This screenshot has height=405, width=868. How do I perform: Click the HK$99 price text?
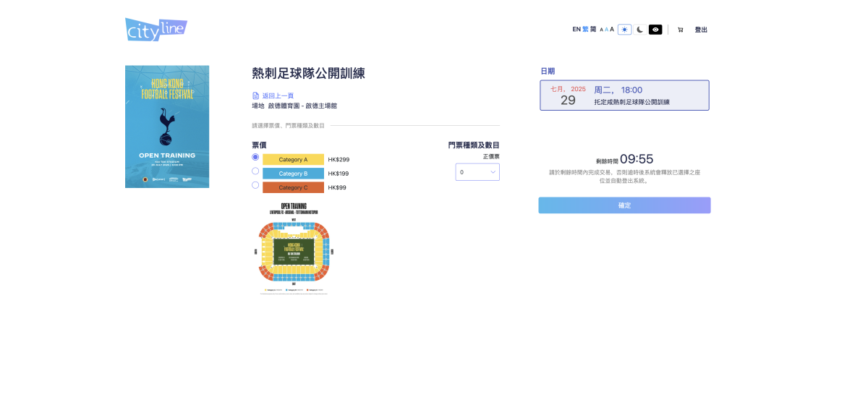(x=337, y=187)
